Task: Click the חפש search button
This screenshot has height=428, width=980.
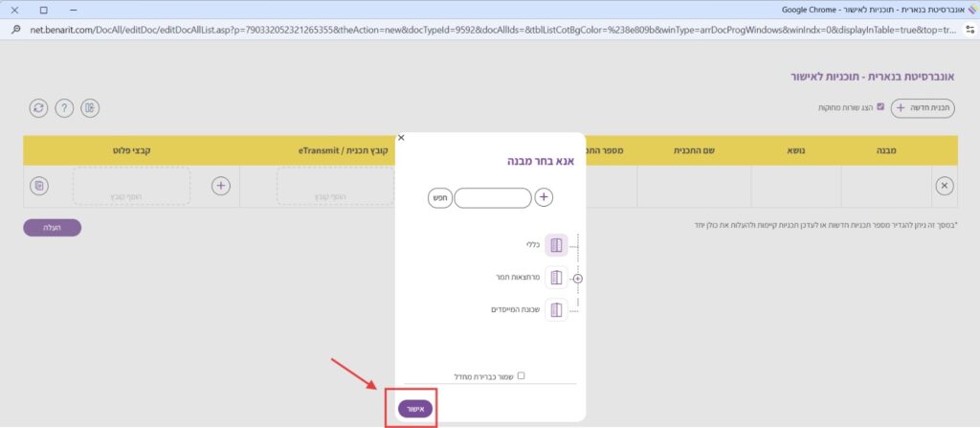Action: click(x=440, y=197)
